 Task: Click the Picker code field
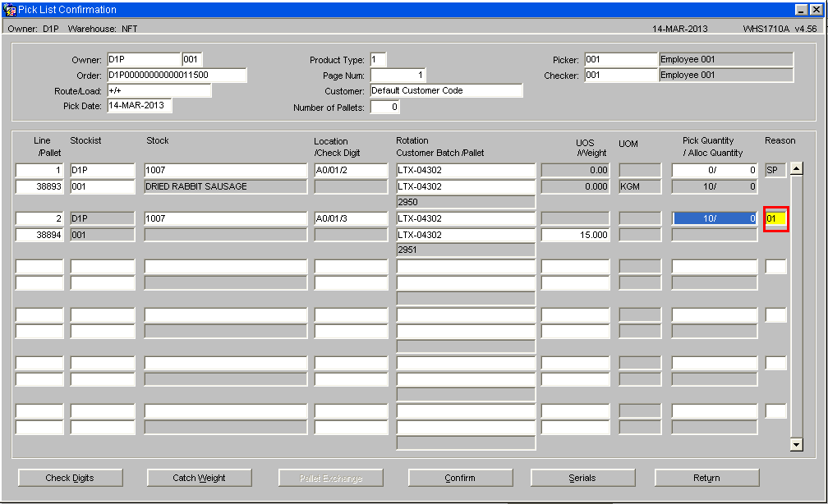point(621,60)
